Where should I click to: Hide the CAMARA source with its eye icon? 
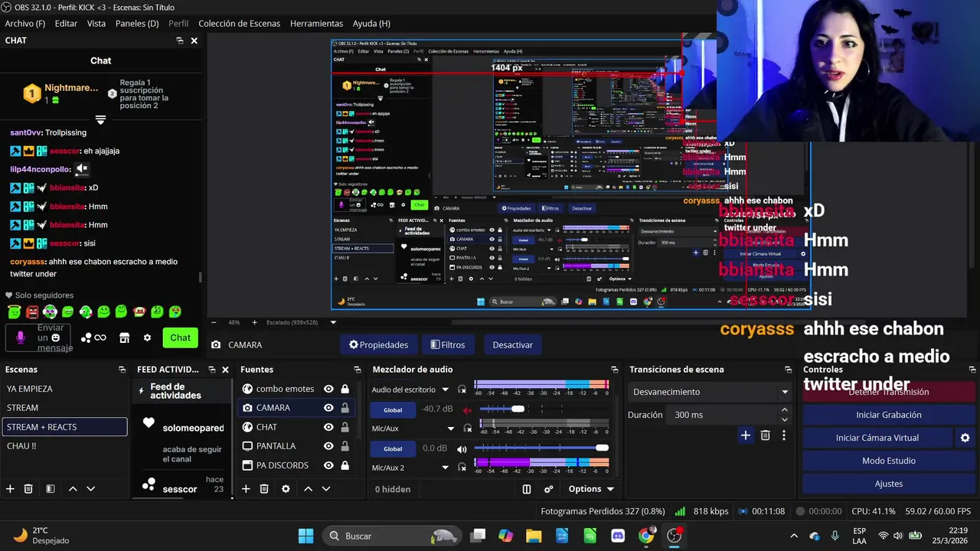coord(328,408)
